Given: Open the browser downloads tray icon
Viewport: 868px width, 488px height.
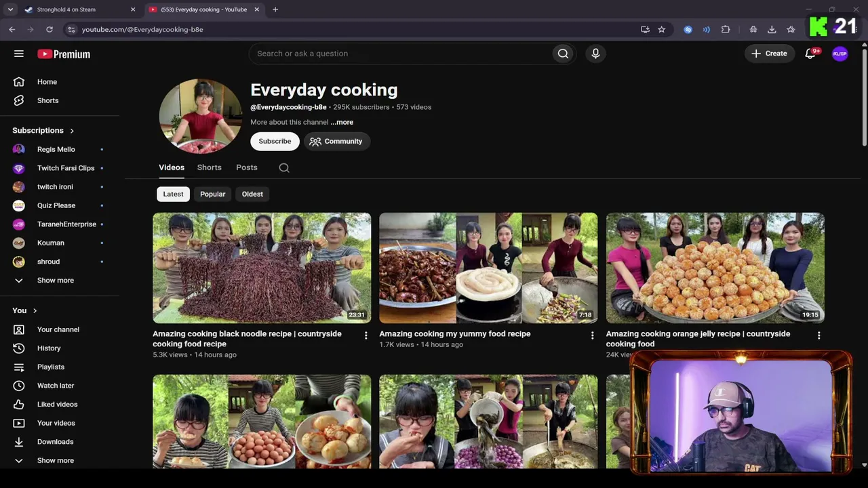Looking at the screenshot, I should click(772, 29).
